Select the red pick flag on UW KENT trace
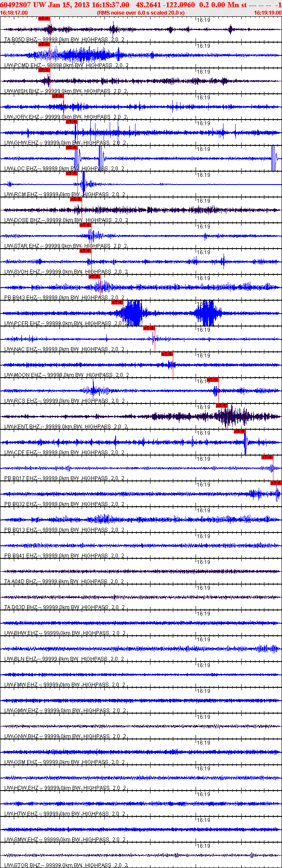The image size is (282, 868). coord(221,406)
